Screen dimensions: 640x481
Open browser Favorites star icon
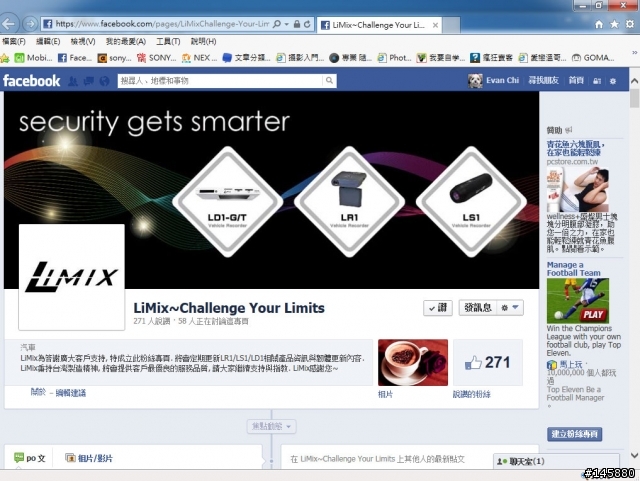(x=614, y=24)
